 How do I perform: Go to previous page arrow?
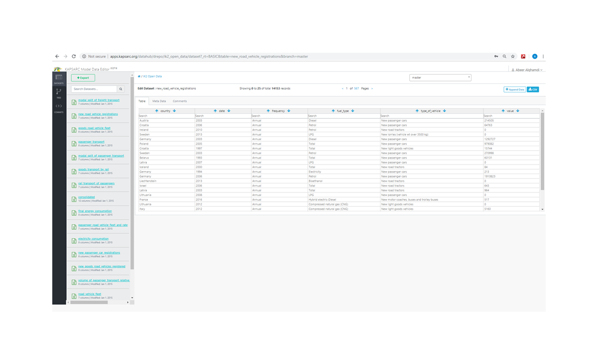pyautogui.click(x=343, y=89)
